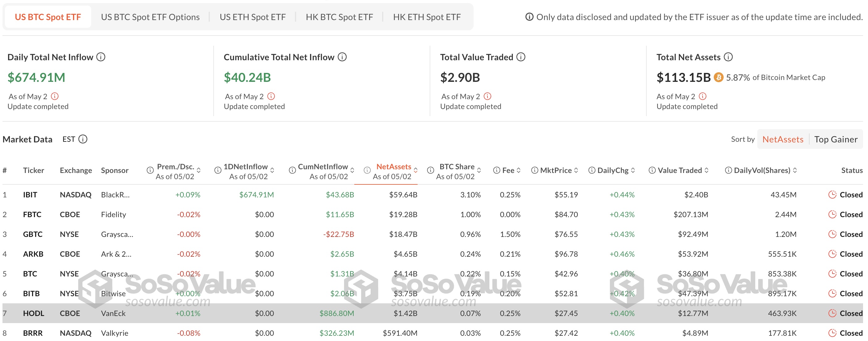Open the ARKB ticker row
The width and height of the screenshot is (868, 341).
coord(433,254)
